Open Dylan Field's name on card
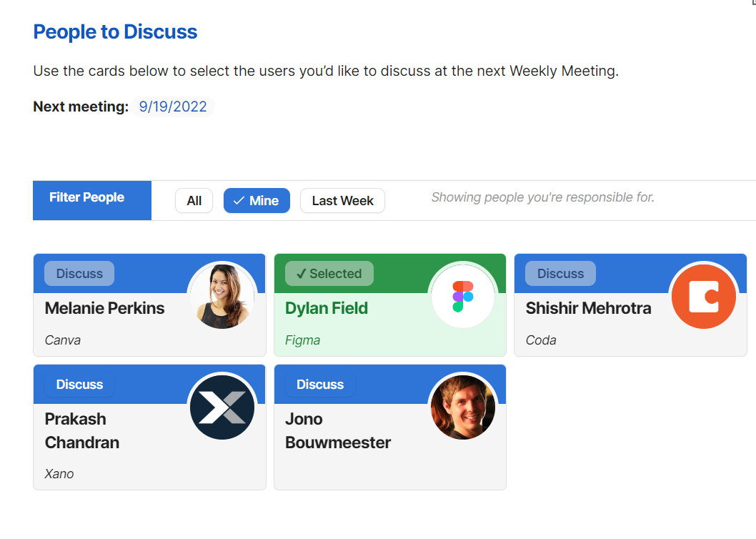This screenshot has height=539, width=756. 327,308
